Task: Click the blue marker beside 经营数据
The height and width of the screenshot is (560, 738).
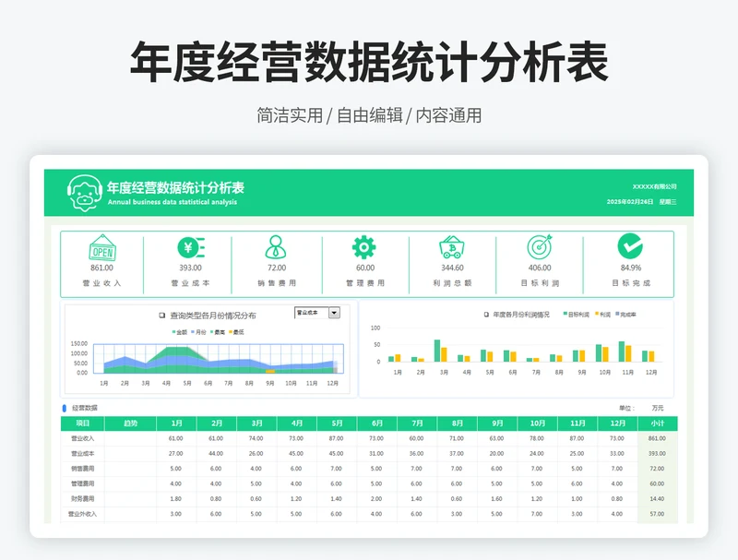Action: [x=64, y=408]
